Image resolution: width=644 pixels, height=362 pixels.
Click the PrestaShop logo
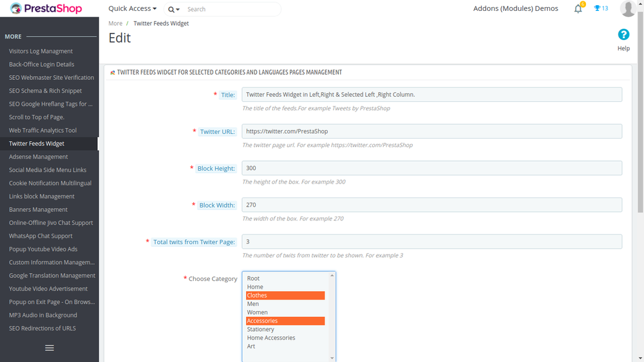coord(46,8)
